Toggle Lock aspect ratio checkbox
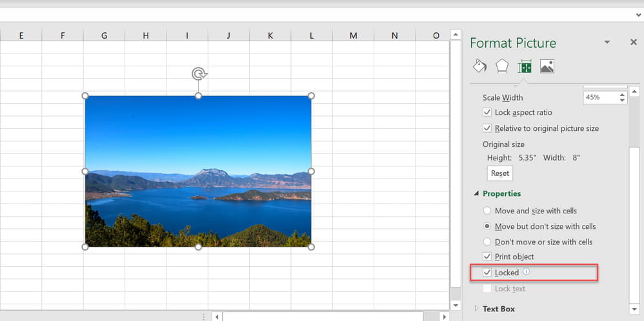Screen dimensions: 644x321 pyautogui.click(x=487, y=112)
